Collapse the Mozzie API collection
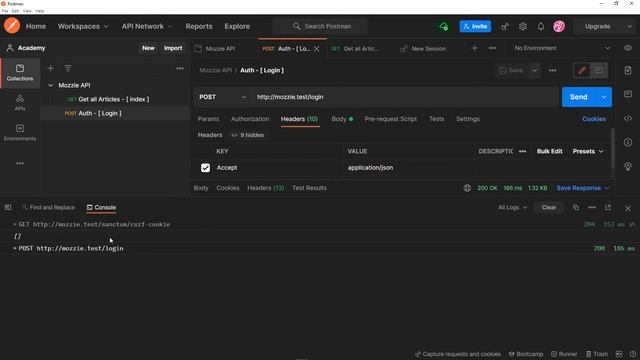Image resolution: width=640 pixels, height=360 pixels. 51,85
